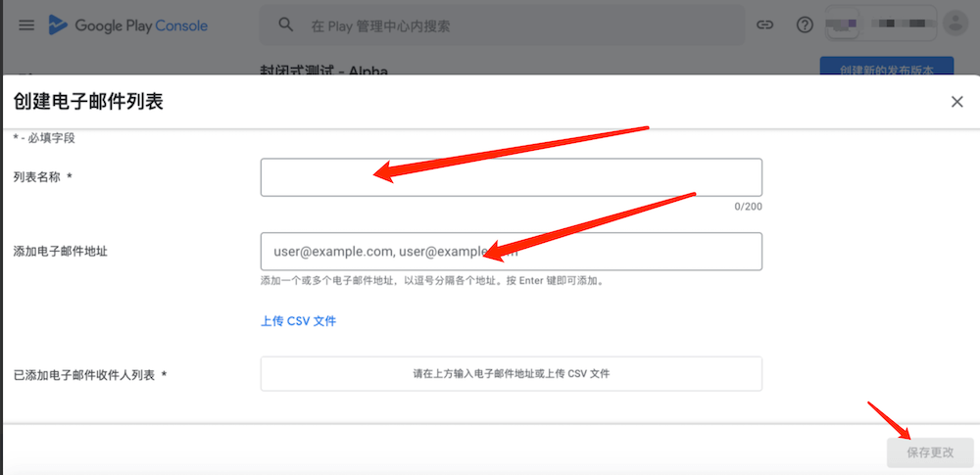
Task: Click the 已添加电子邮件收件人列表 label
Action: pyautogui.click(x=88, y=374)
